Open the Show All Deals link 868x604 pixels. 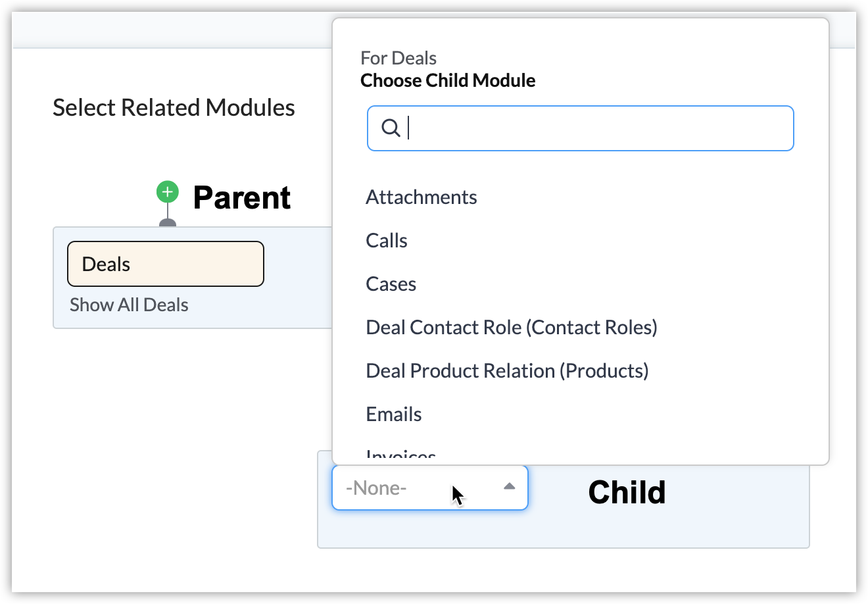pos(129,305)
